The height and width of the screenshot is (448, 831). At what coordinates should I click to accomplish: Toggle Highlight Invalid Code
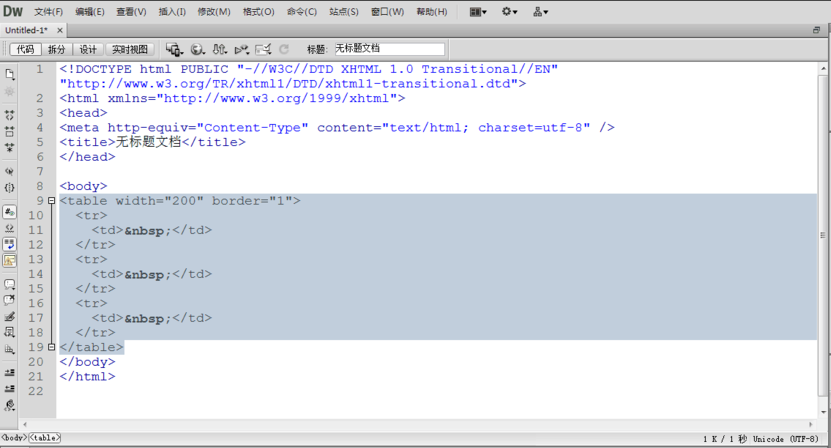coord(10,229)
